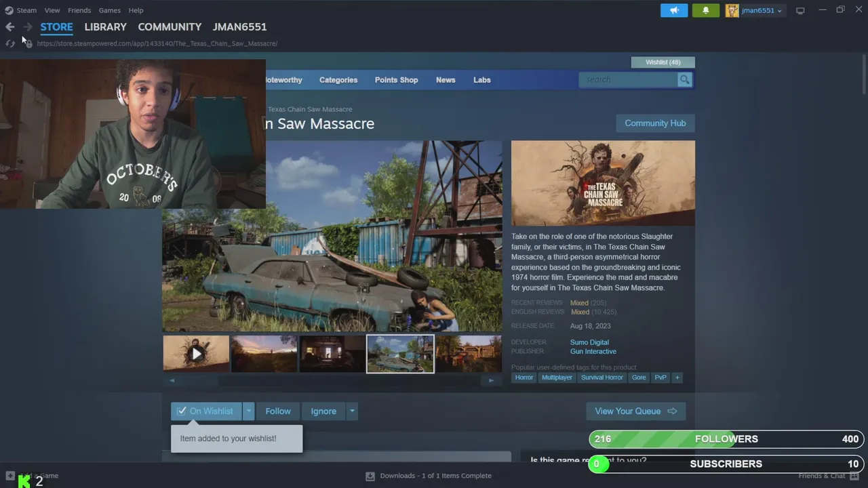Click the Steam logo icon
868x488 pixels.
coord(9,10)
